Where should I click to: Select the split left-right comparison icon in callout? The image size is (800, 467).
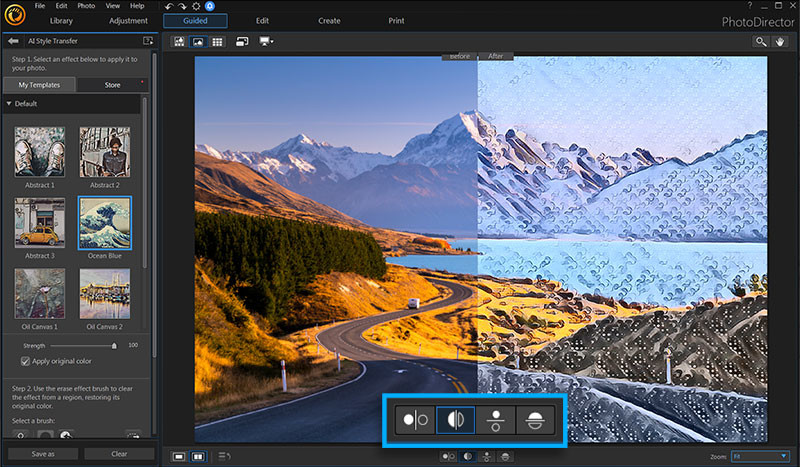click(455, 420)
